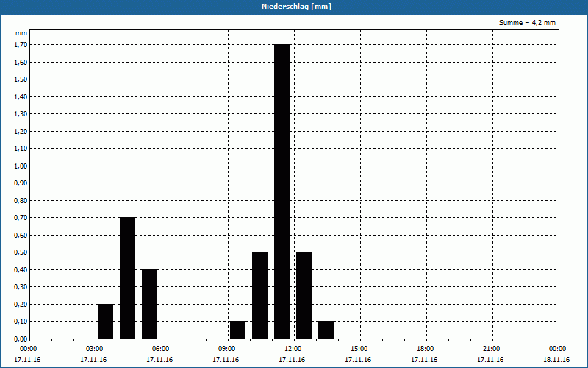588x368 pixels.
Task: Click the 0,90 y-axis label
Action: (21, 183)
